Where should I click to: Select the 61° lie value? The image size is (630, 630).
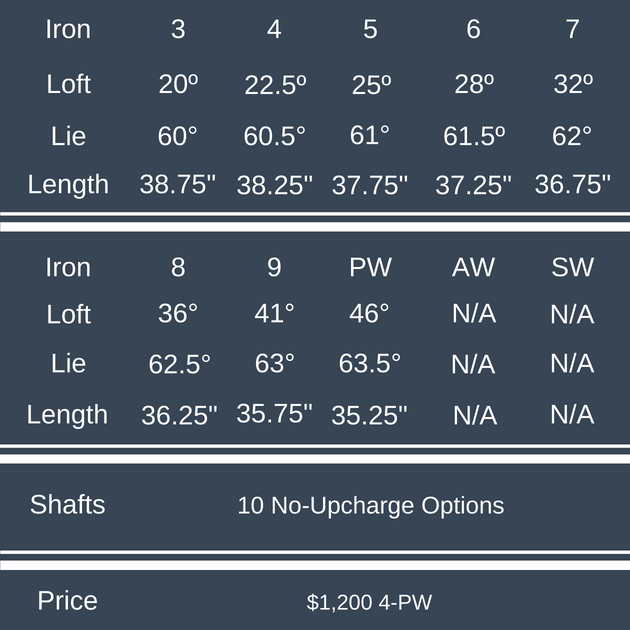370,135
